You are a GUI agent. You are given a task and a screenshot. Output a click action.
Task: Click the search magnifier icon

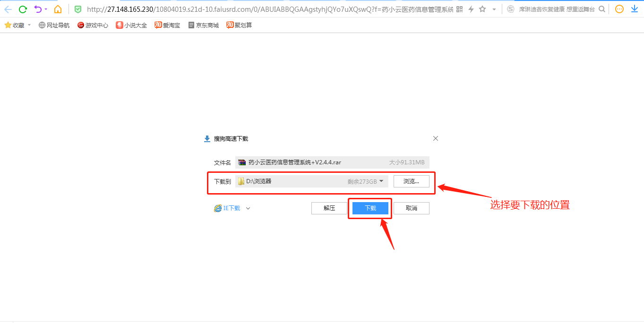[x=601, y=9]
